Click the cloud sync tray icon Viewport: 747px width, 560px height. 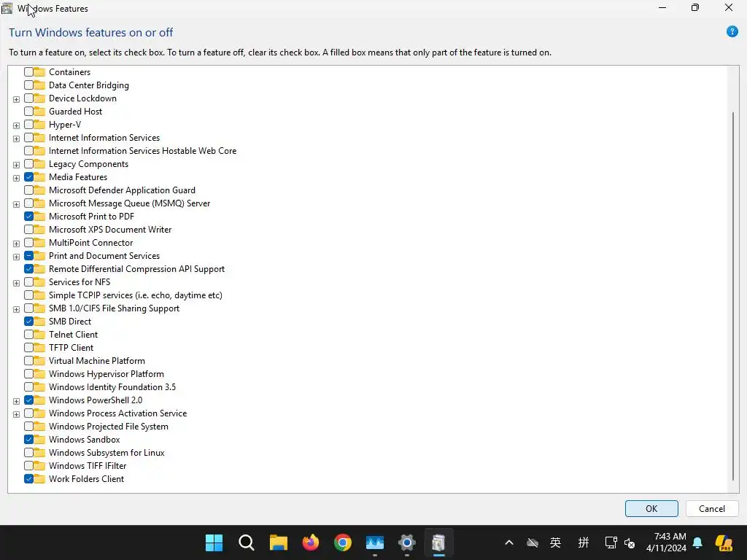pyautogui.click(x=532, y=542)
